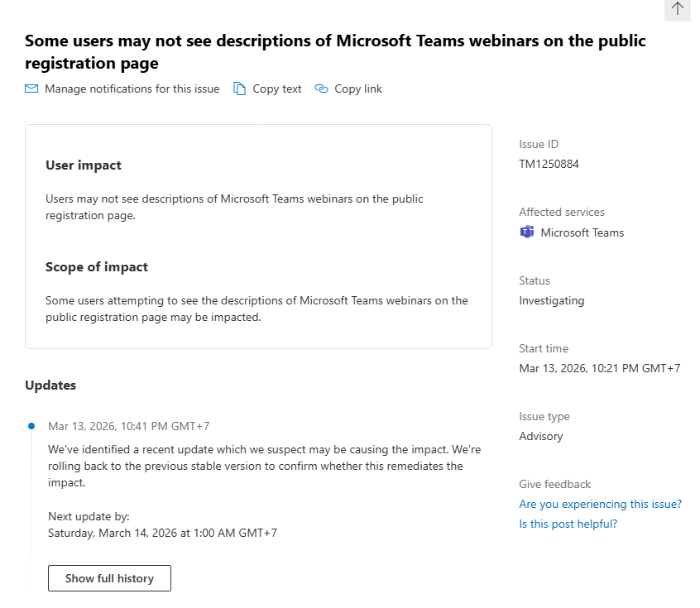Image resolution: width=700 pixels, height=608 pixels.
Task: Click the paragraph under User impact
Action: pos(234,207)
